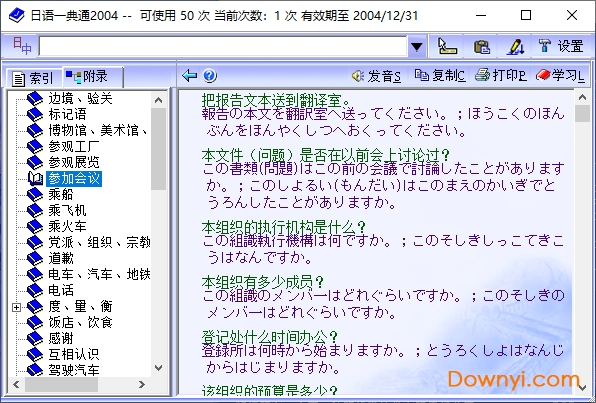Click the handwriting input toolbar icon
This screenshot has width=596, height=403.
pos(447,46)
